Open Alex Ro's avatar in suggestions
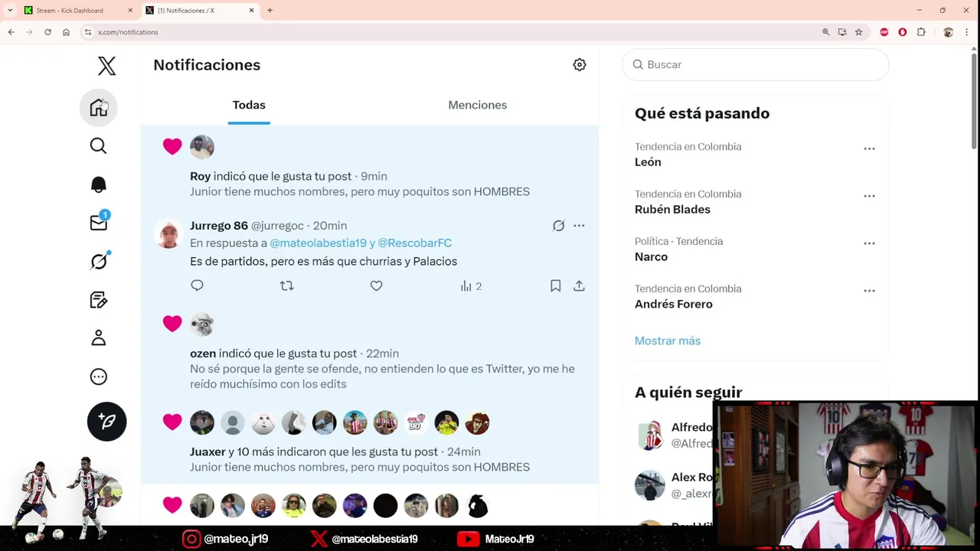980x551 pixels. click(650, 485)
